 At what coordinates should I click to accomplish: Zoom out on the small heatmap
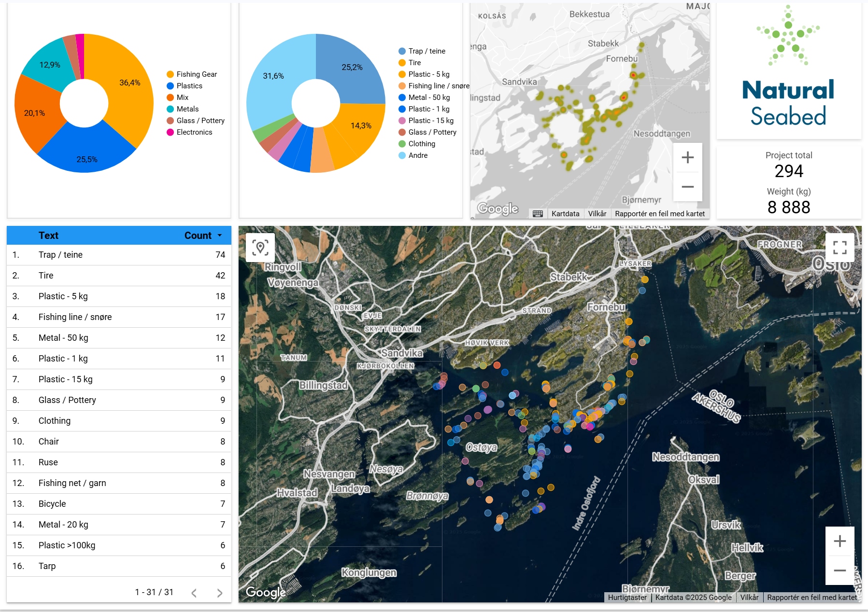tap(687, 187)
